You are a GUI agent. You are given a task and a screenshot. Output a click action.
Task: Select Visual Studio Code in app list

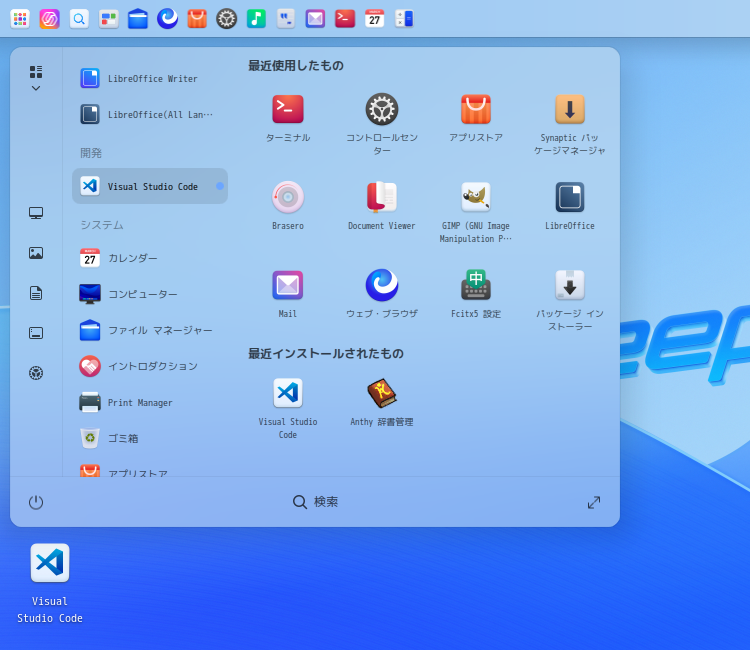(150, 186)
